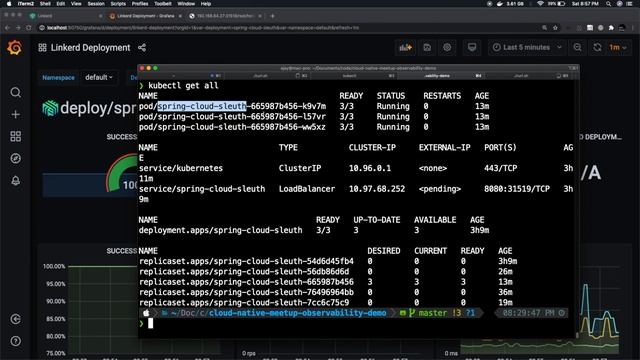Save the dashboard using the save icon

[x=427, y=47]
